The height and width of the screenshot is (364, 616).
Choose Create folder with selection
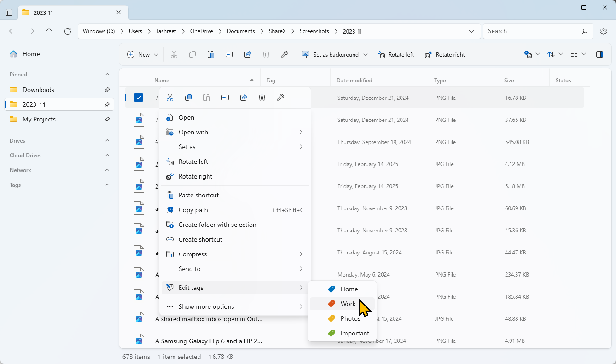217,225
